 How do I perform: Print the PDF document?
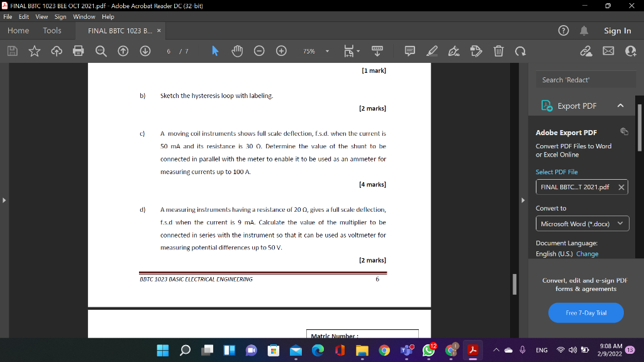[x=78, y=51]
